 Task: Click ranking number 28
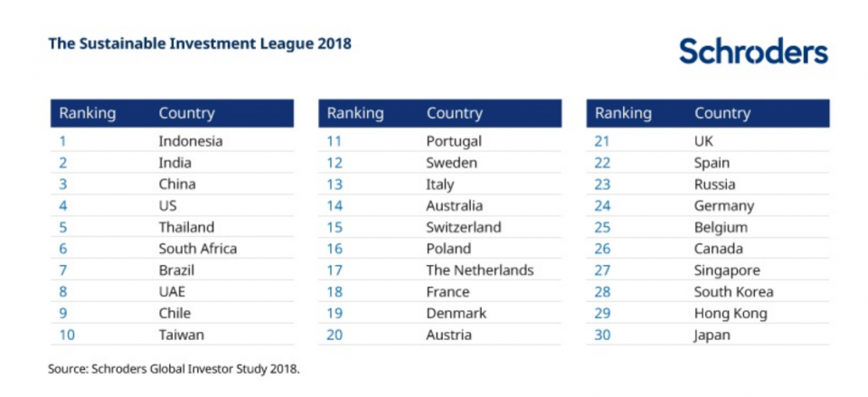tap(603, 291)
